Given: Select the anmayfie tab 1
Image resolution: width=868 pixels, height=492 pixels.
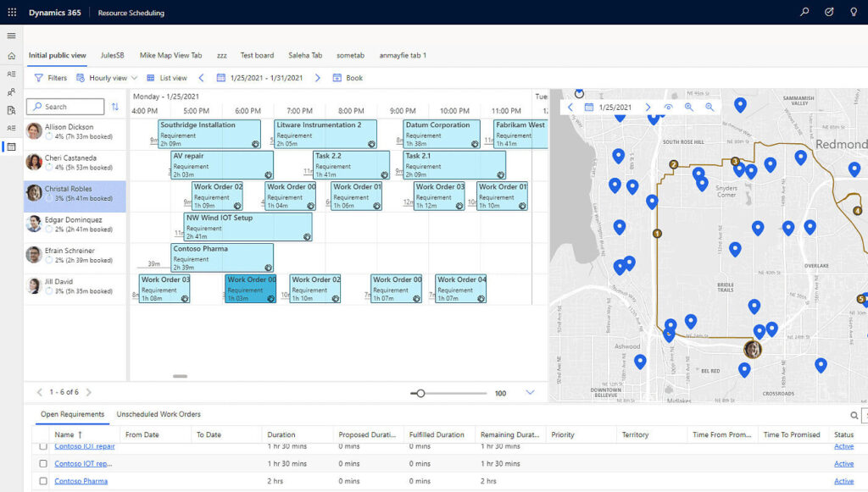Looking at the screenshot, I should coord(403,55).
